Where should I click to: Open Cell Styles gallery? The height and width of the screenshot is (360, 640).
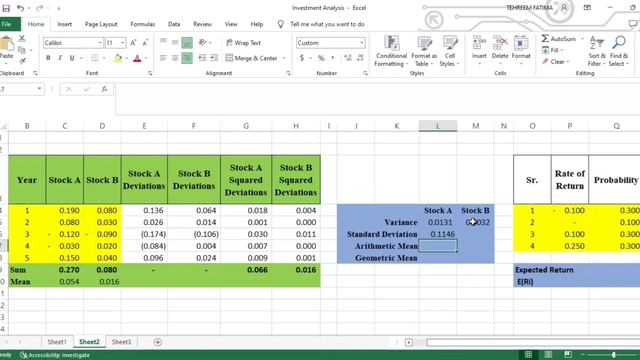coord(450,51)
